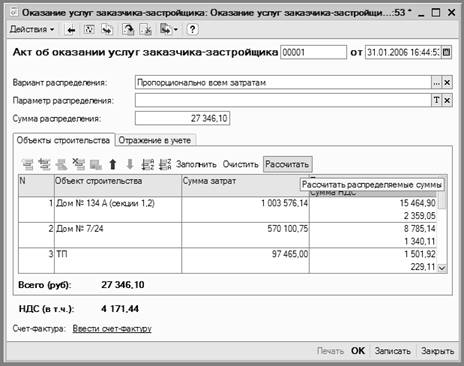Screen dimensions: 464x366
Task: Click the edit row icon in table toolbar
Action: (61, 164)
